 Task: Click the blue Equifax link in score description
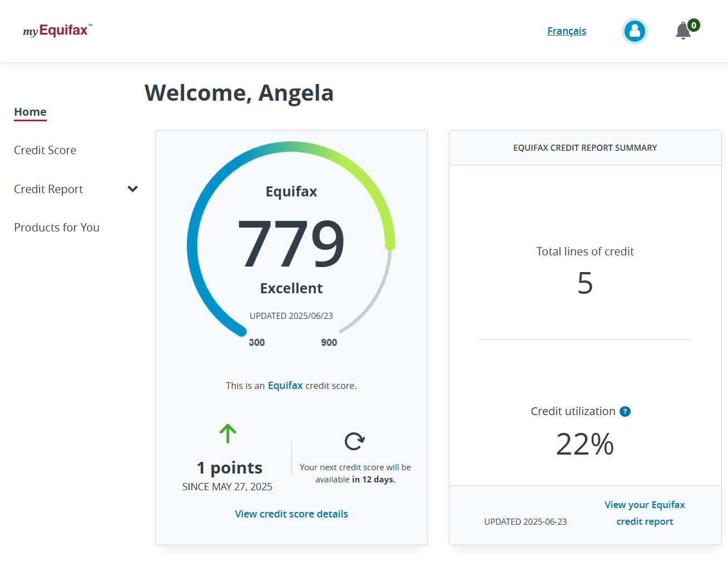pos(285,386)
